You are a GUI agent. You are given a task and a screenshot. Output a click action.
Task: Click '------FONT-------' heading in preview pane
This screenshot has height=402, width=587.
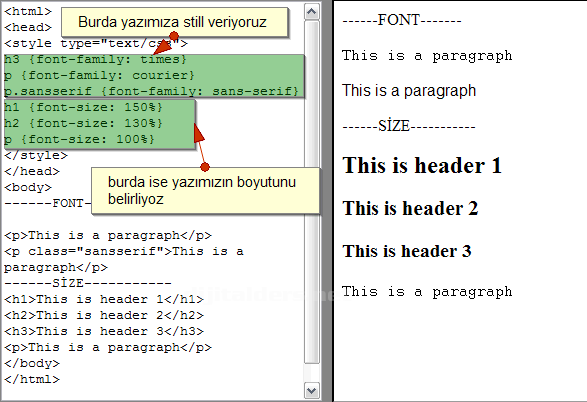[x=402, y=20]
